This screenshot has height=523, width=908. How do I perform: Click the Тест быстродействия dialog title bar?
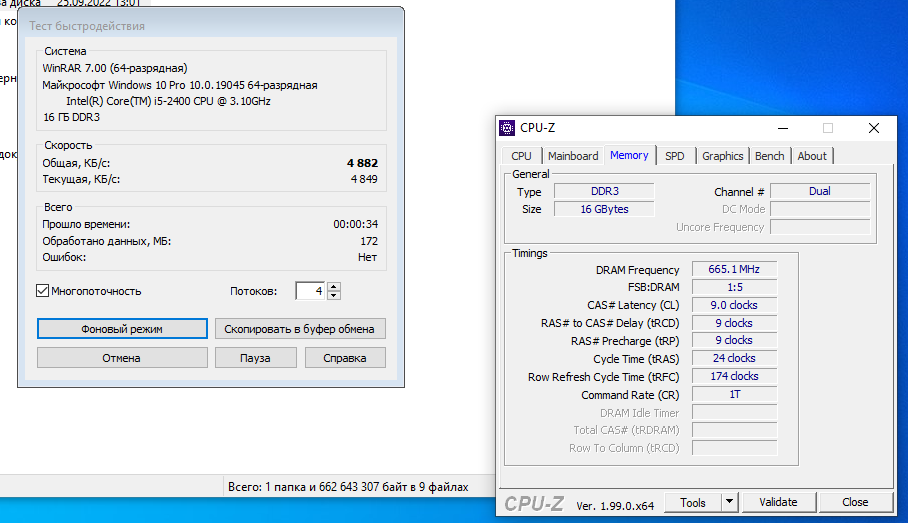pos(211,25)
